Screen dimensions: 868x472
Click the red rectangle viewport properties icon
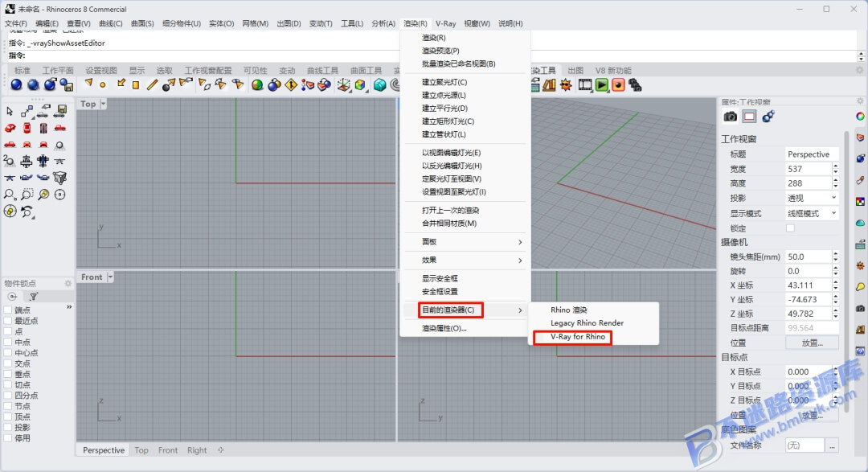tap(749, 117)
